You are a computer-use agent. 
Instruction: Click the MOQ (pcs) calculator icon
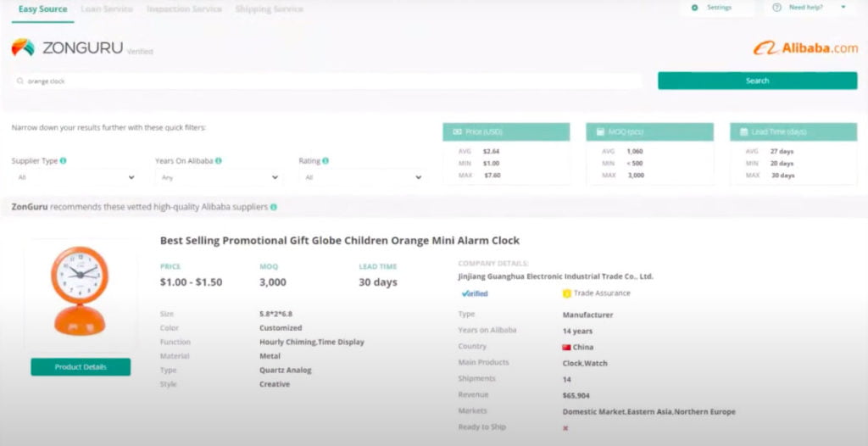pyautogui.click(x=601, y=132)
